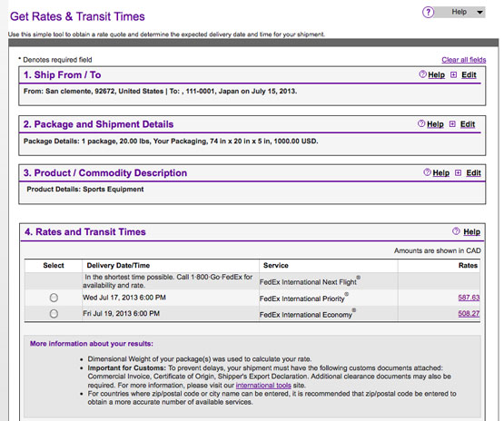The height and width of the screenshot is (421, 504).
Task: Open the international tools link
Action: coord(263,386)
